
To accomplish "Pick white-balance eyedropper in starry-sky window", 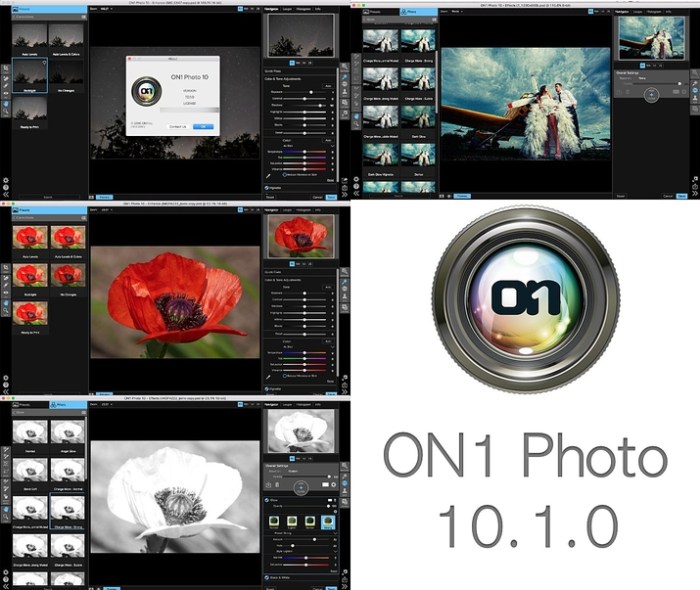I will [268, 176].
